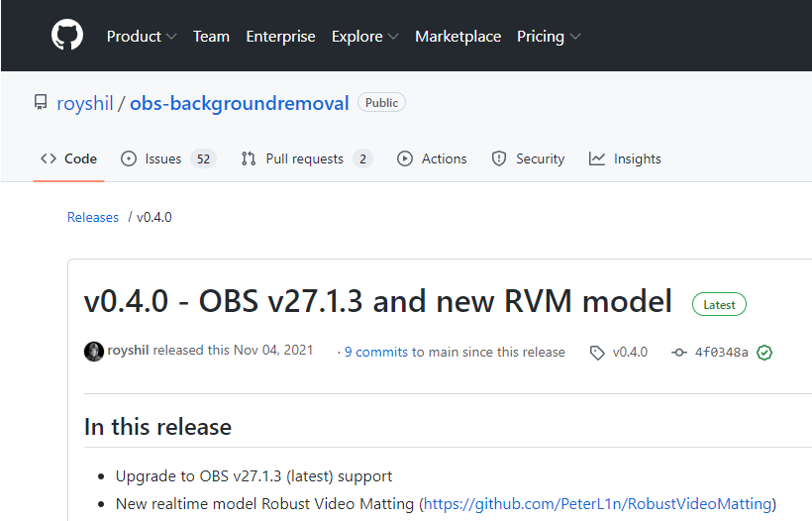Switch to the Issues tab
The image size is (812, 521).
pyautogui.click(x=163, y=158)
